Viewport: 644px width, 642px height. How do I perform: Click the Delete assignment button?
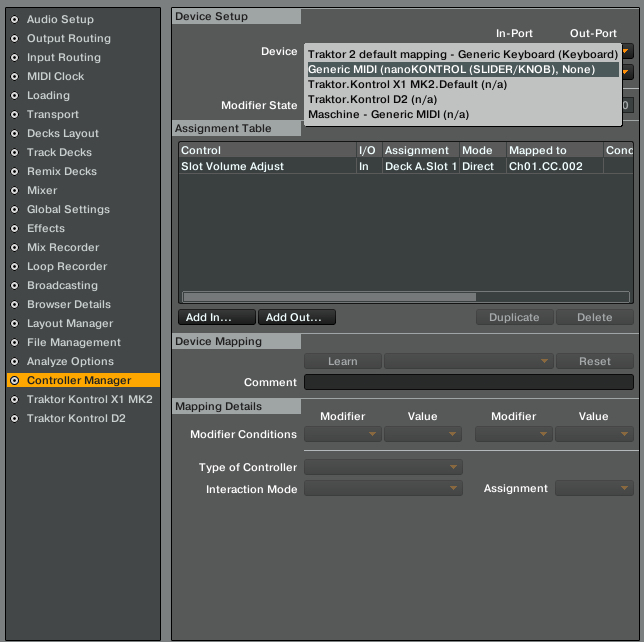coord(594,317)
